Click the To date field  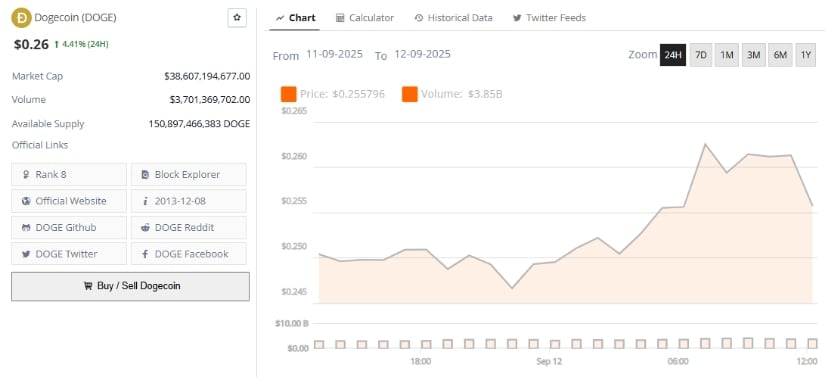(422, 54)
